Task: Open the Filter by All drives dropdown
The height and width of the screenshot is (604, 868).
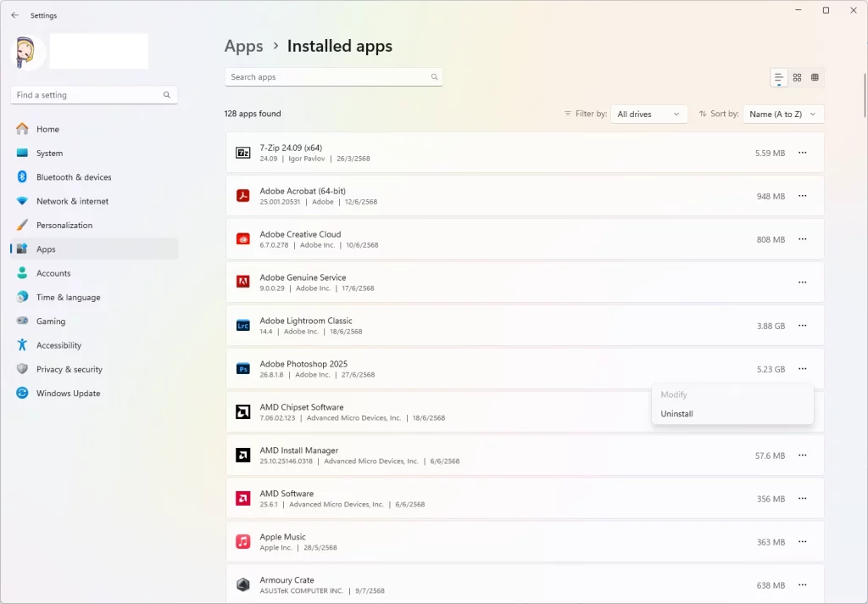Action: click(x=648, y=115)
